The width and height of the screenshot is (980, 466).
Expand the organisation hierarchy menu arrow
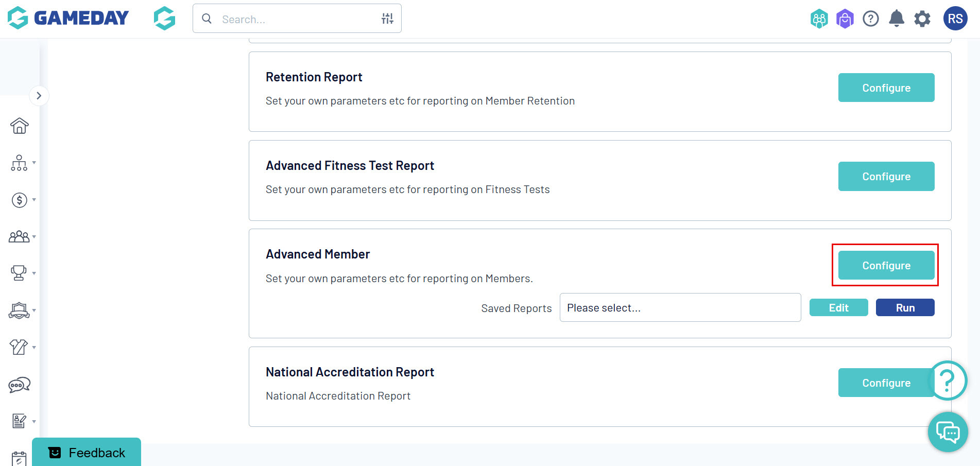click(x=34, y=163)
